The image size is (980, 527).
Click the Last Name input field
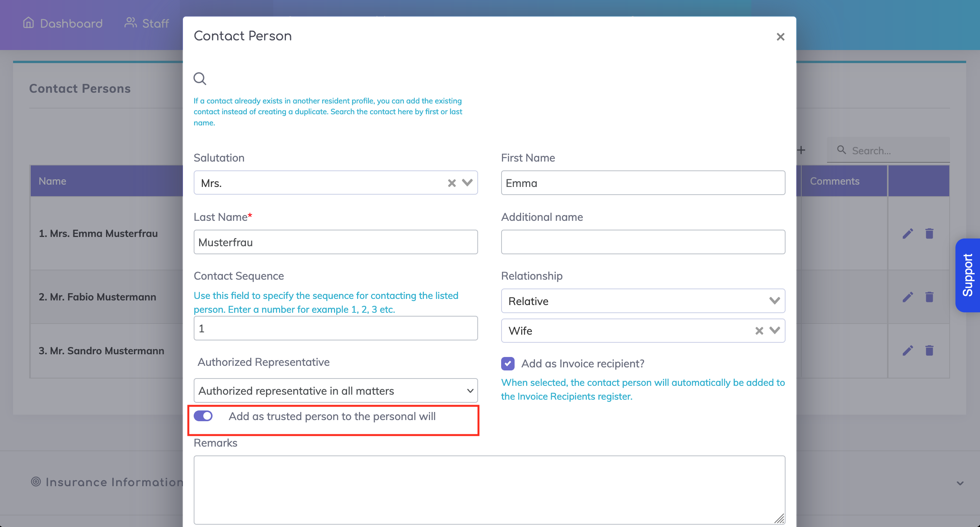335,242
